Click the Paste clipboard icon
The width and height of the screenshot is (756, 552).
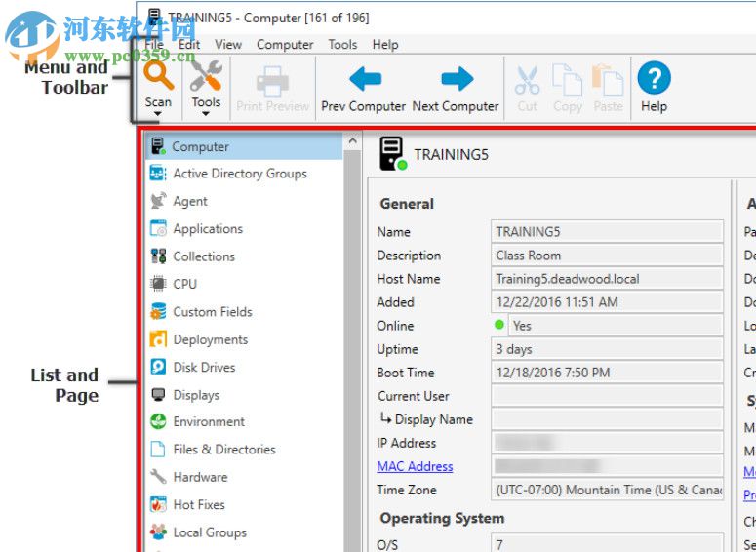point(608,81)
